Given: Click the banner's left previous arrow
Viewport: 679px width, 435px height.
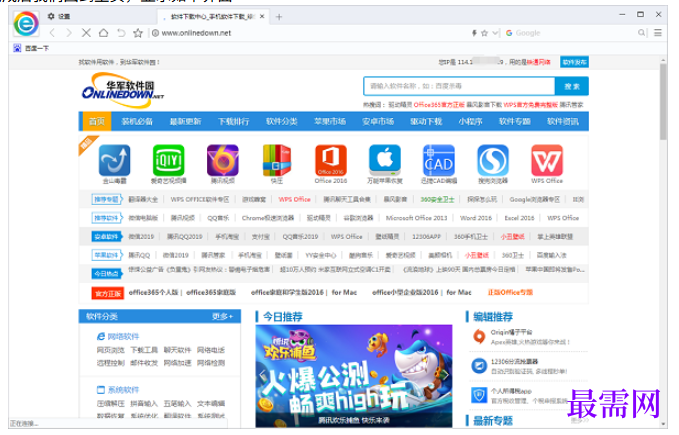Looking at the screenshot, I should coord(262,375).
